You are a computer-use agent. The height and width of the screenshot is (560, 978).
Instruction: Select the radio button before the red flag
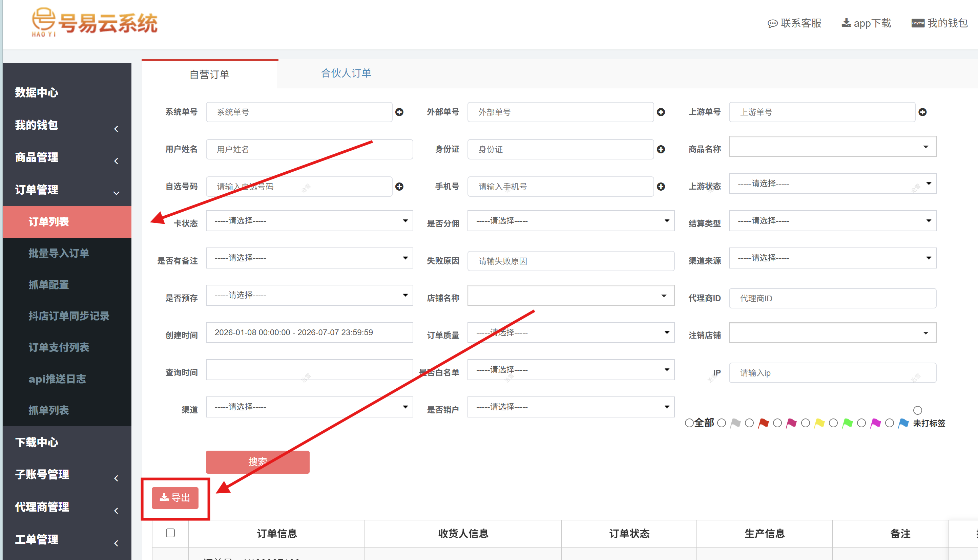pos(749,423)
